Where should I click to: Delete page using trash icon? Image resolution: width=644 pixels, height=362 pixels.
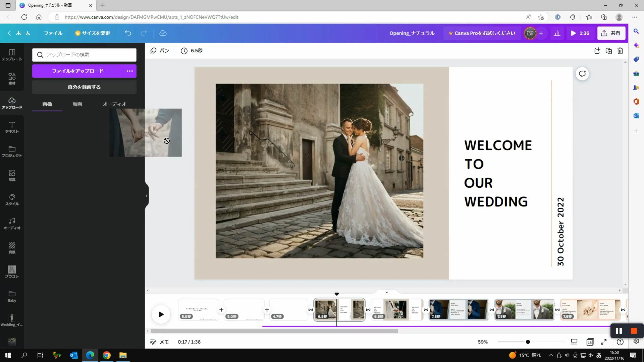click(x=620, y=51)
